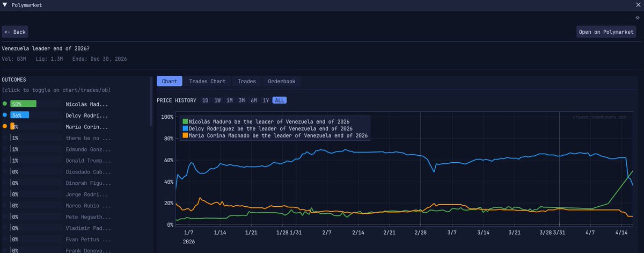Switch to the Chart tab
The width and height of the screenshot is (644, 253).
pos(170,81)
